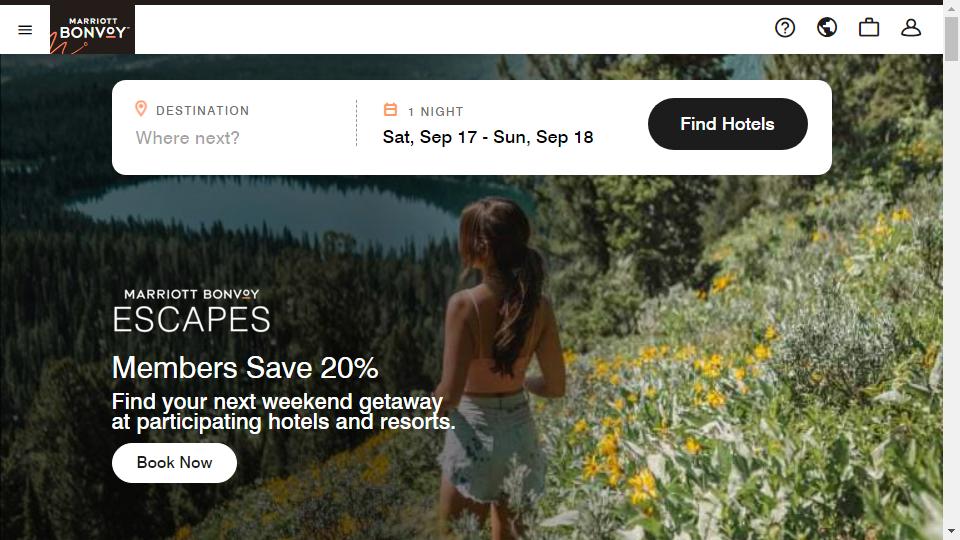Open the help question mark icon
This screenshot has height=540, width=960.
coord(785,28)
